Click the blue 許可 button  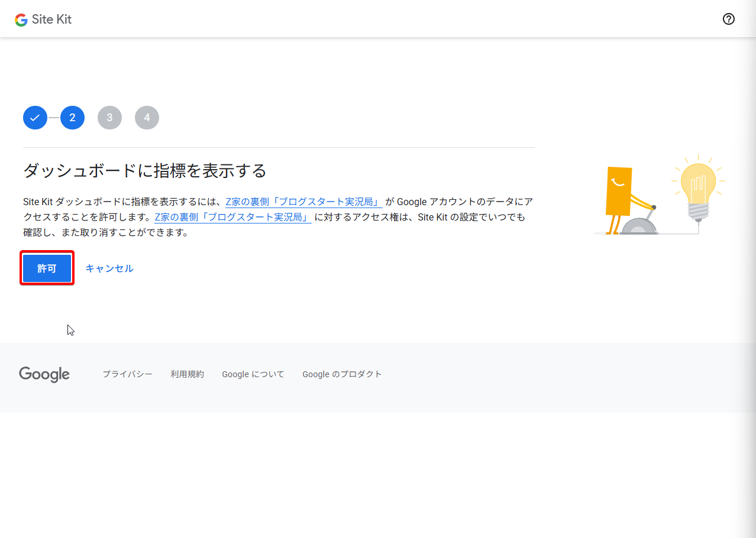(x=47, y=268)
